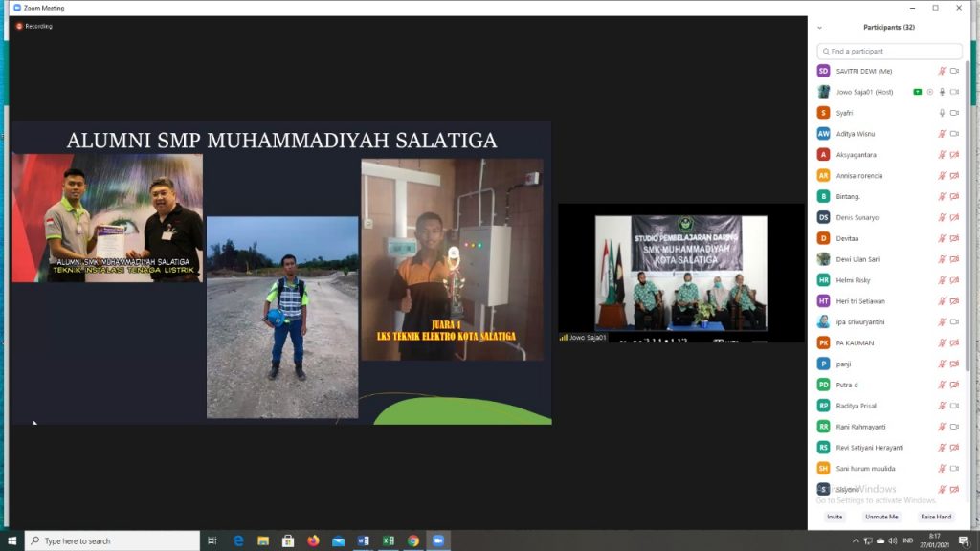Click the microphone icon for Jowo Saja01

pyautogui.click(x=942, y=92)
